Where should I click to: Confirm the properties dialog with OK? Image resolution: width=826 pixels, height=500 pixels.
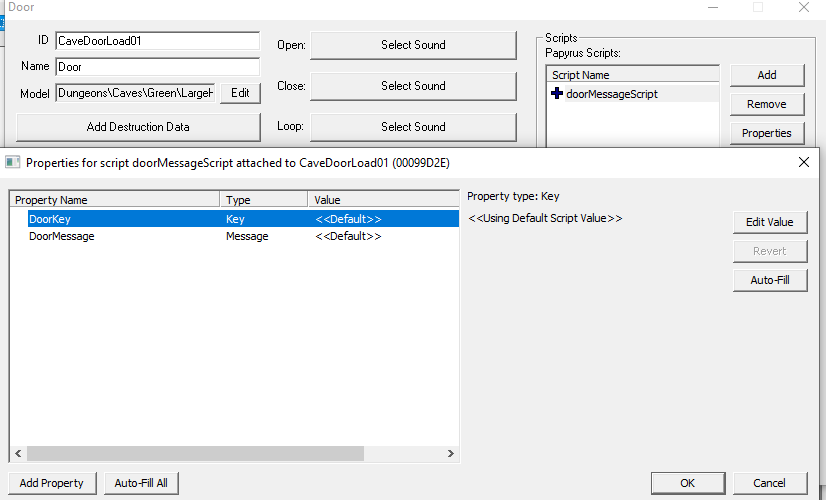tap(687, 483)
